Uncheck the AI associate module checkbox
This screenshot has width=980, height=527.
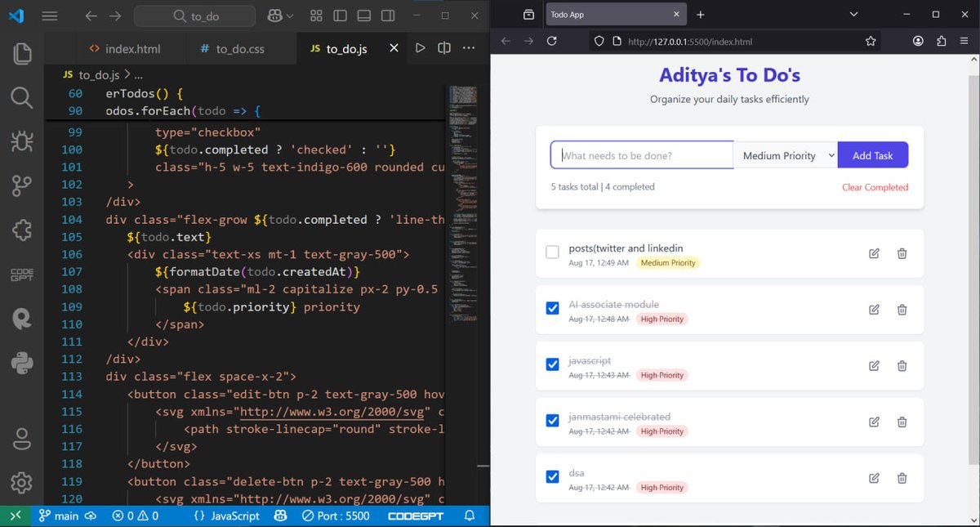point(552,308)
